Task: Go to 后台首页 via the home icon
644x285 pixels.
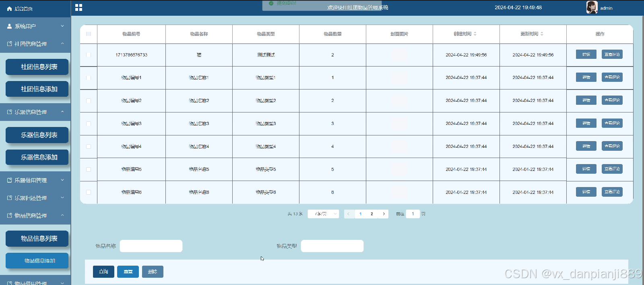Action: pos(10,8)
